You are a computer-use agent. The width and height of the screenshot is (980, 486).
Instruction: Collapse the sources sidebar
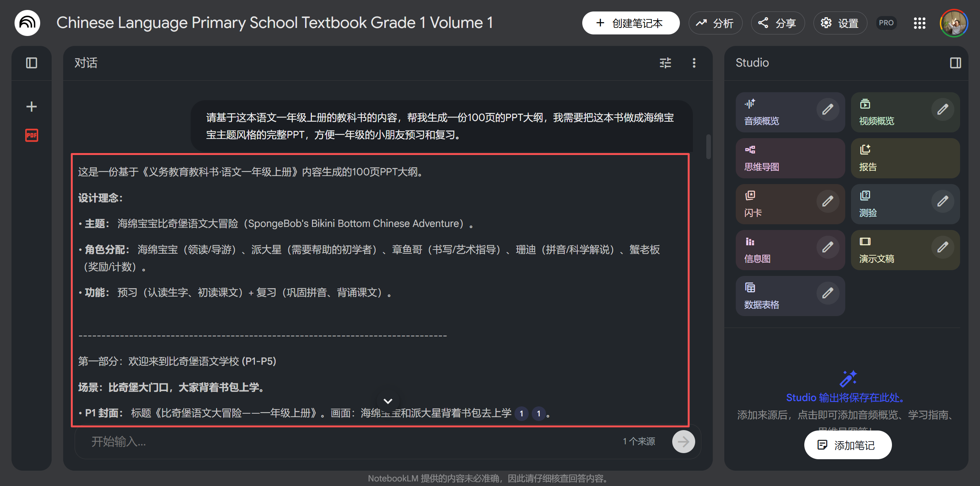click(x=32, y=63)
